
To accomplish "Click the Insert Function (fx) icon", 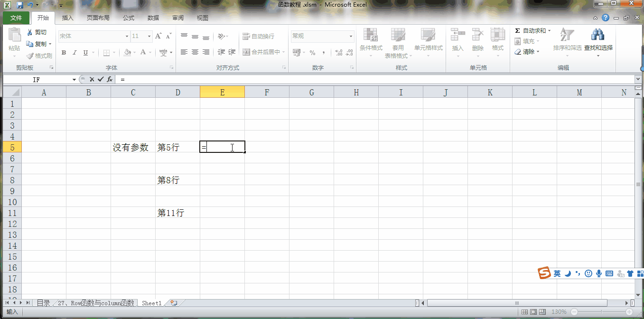I will point(109,79).
